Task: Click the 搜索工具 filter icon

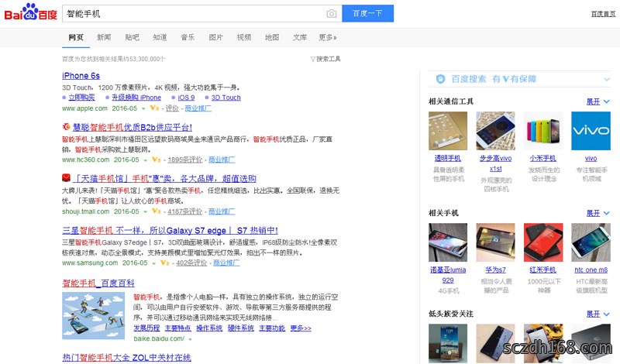Action: [x=313, y=60]
